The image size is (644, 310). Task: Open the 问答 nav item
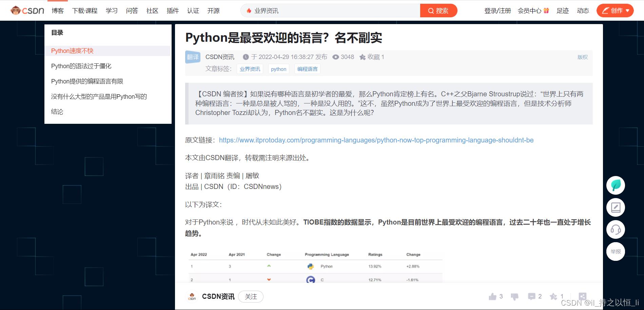tap(132, 11)
